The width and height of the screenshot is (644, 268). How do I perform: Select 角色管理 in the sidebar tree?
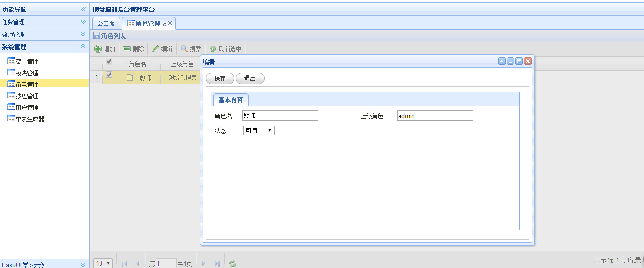tap(27, 85)
